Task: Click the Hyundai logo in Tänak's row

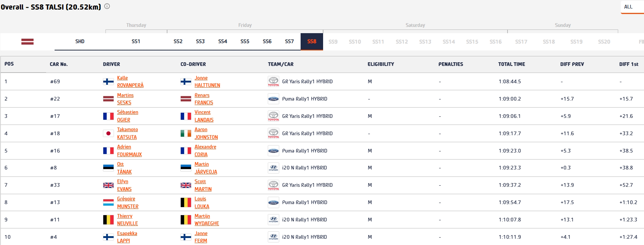Action: tap(273, 168)
